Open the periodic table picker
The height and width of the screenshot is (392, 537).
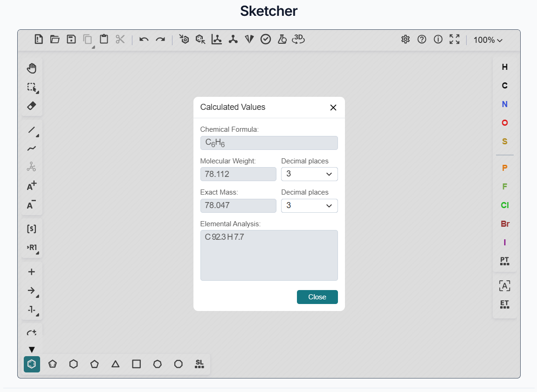tap(504, 261)
